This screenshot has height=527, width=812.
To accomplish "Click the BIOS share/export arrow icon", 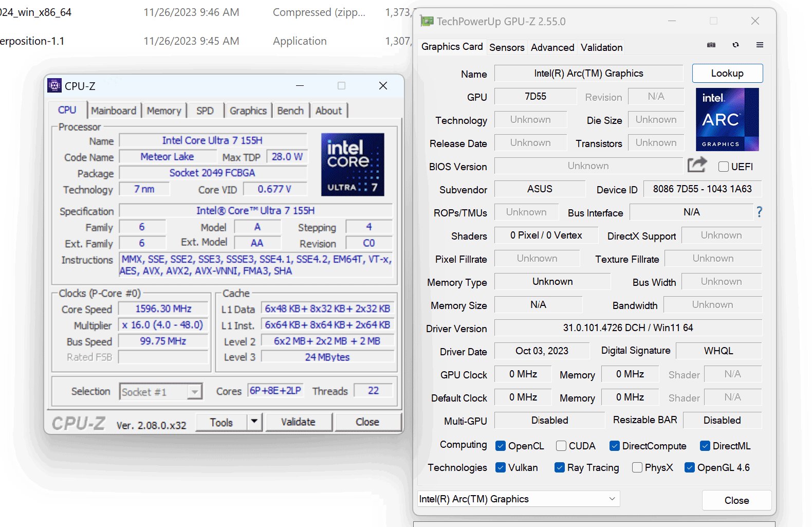I will [697, 165].
